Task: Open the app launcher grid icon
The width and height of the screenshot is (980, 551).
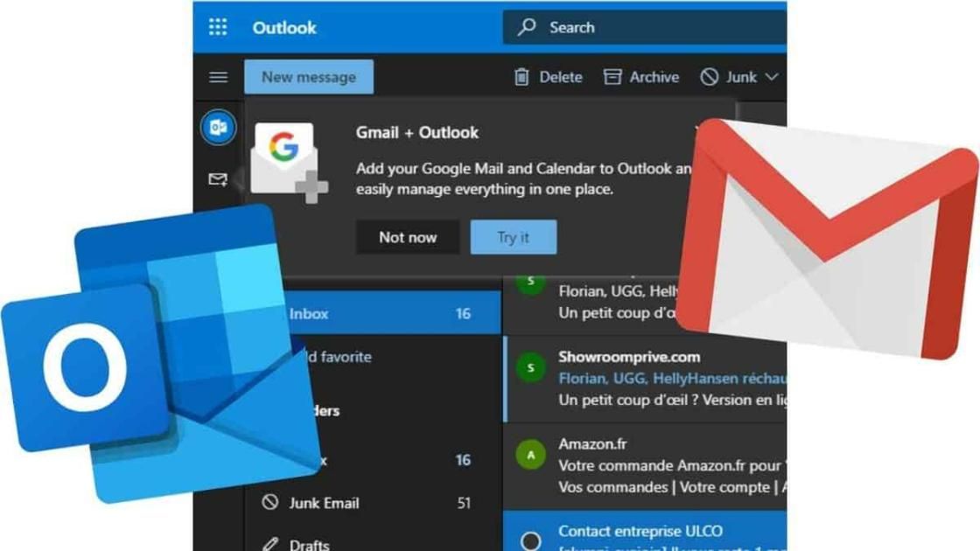Action: pos(218,27)
